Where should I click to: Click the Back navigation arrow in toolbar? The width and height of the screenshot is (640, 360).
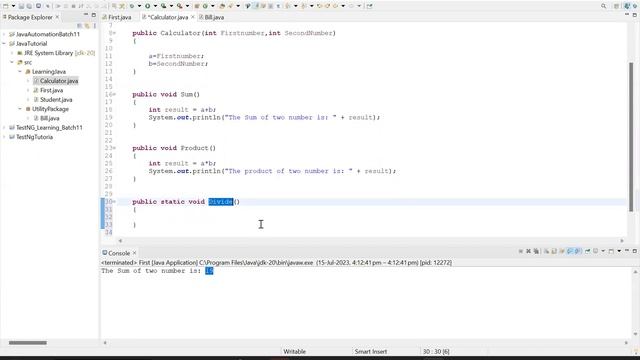click(335, 6)
